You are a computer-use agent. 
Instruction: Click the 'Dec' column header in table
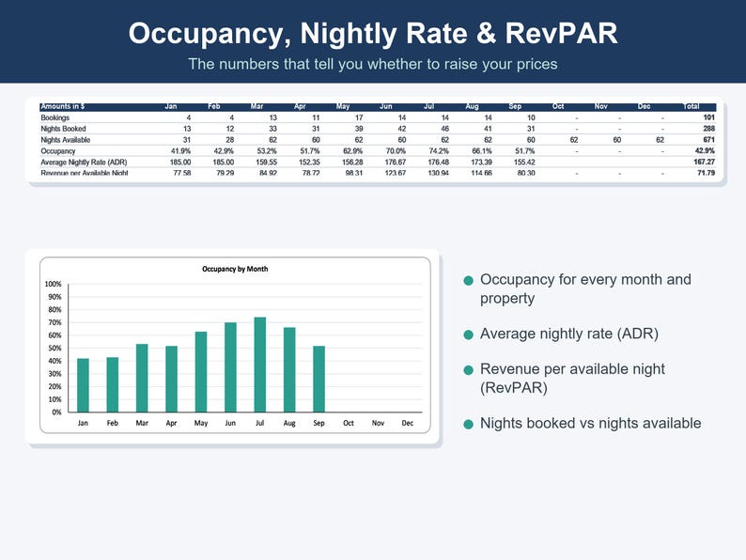[645, 106]
